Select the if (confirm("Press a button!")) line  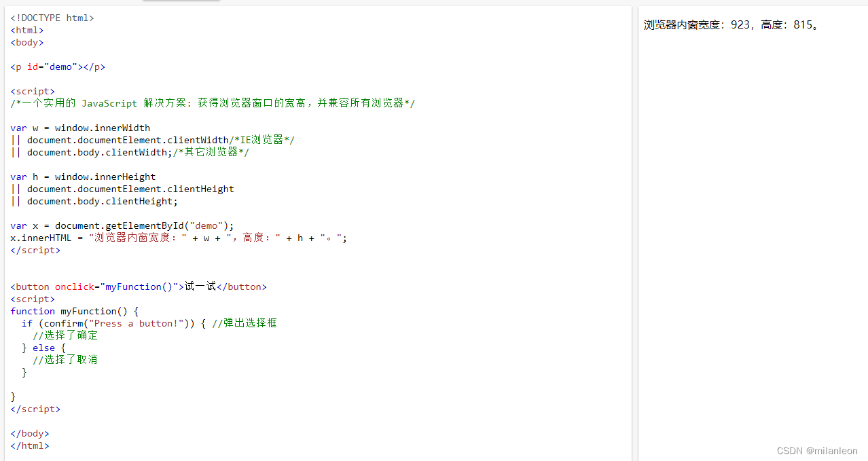(149, 323)
